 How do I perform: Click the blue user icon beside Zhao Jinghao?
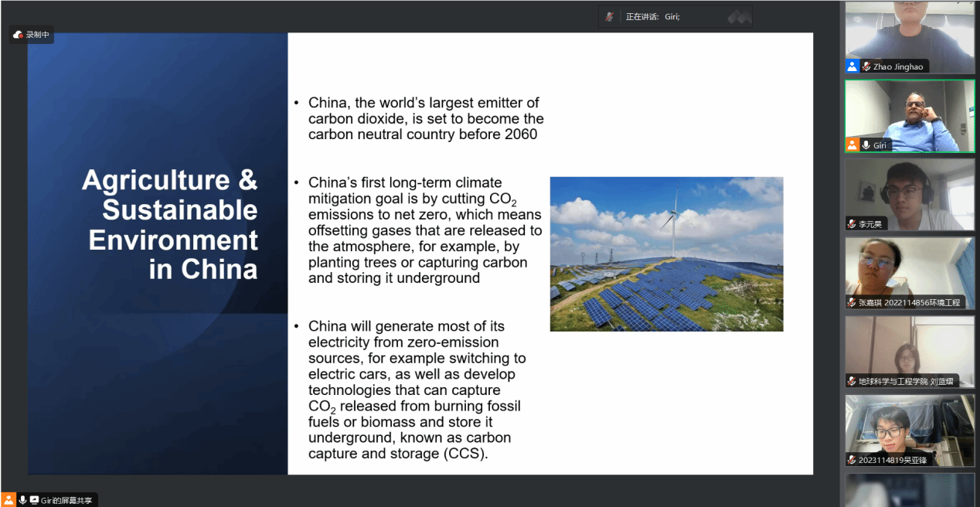[852, 66]
